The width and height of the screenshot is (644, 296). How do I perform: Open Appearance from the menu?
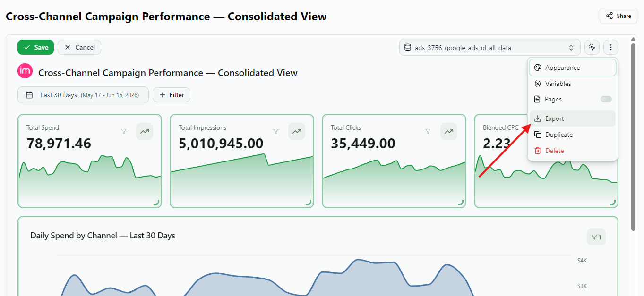[573, 68]
